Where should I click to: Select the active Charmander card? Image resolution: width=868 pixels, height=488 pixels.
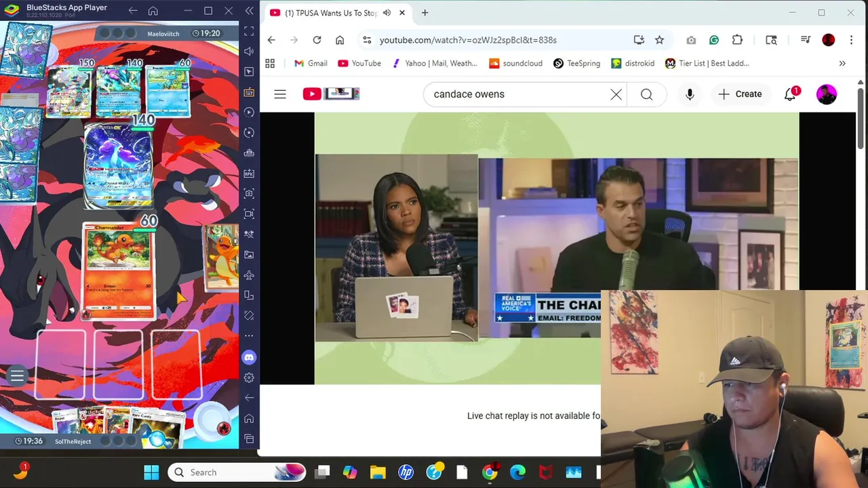(119, 271)
